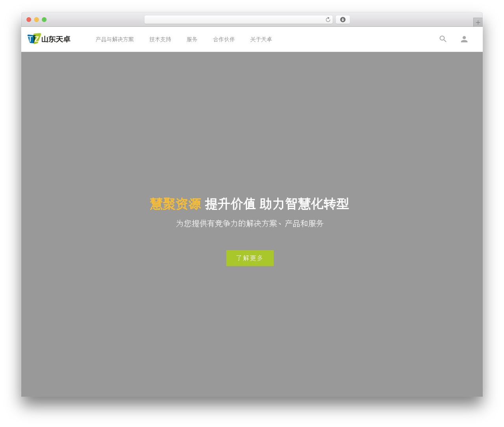
Task: Click the 提升价值 助力智慧化转型 heading
Action: click(x=277, y=204)
